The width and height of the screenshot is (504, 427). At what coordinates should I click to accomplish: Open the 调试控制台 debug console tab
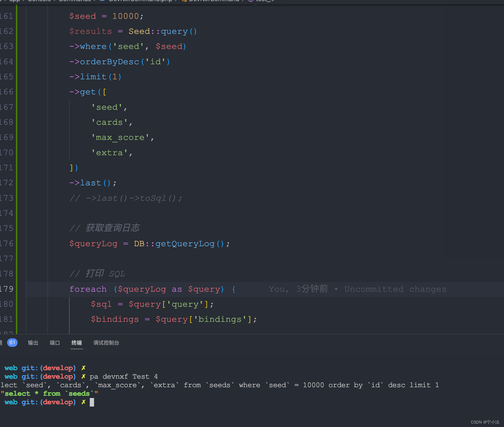click(x=106, y=343)
